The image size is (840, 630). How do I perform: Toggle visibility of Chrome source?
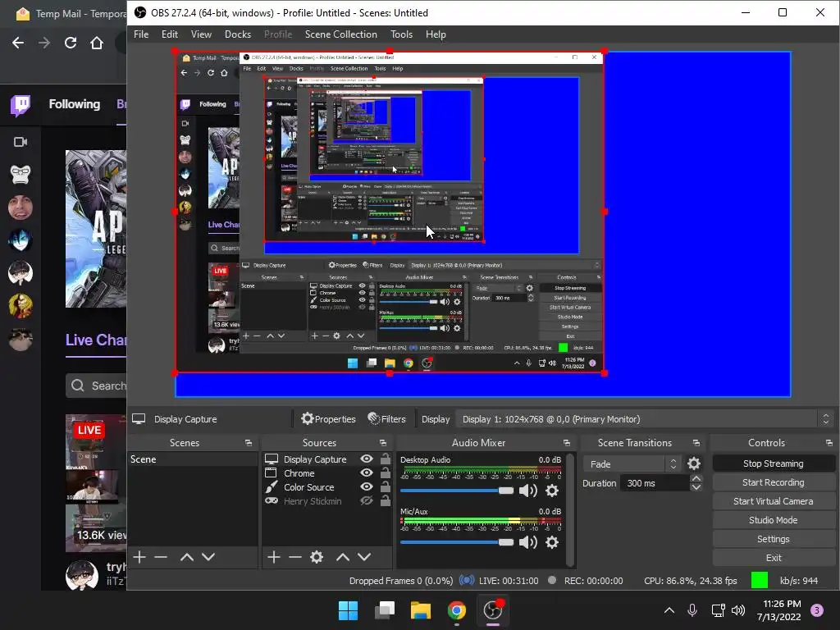tap(367, 473)
